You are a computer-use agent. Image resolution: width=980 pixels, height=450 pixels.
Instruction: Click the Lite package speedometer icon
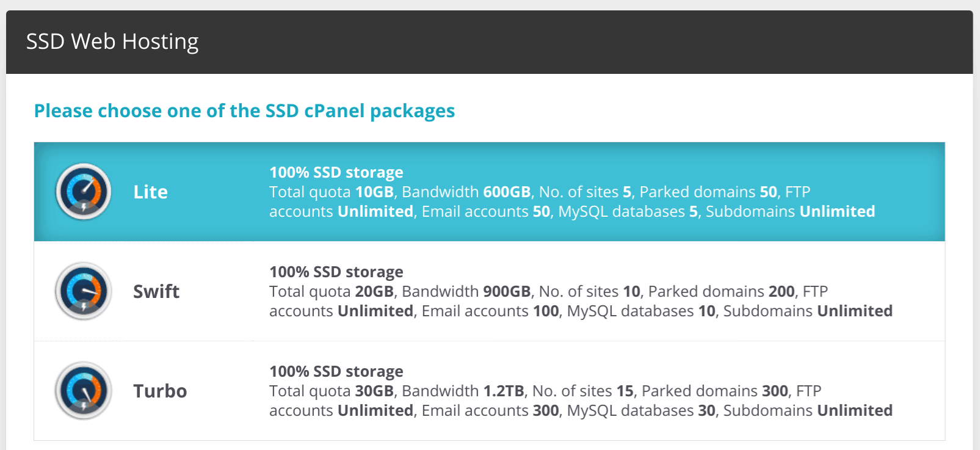point(84,192)
